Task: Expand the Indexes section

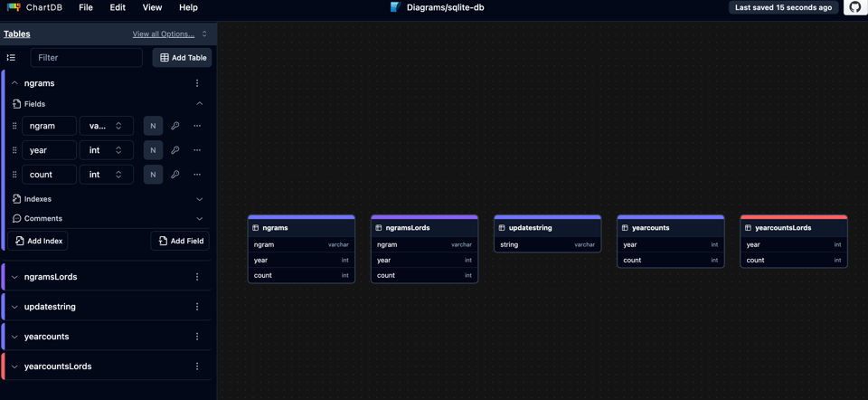Action: [x=200, y=199]
